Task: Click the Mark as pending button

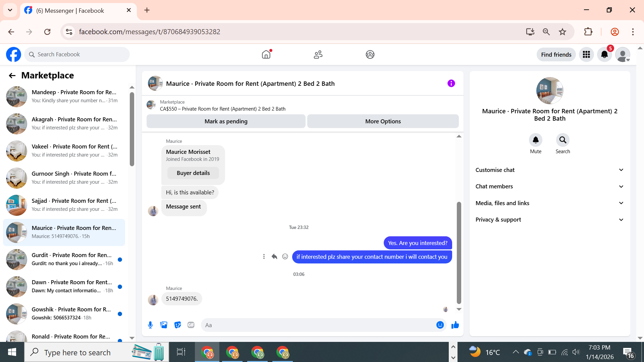Action: click(x=226, y=121)
